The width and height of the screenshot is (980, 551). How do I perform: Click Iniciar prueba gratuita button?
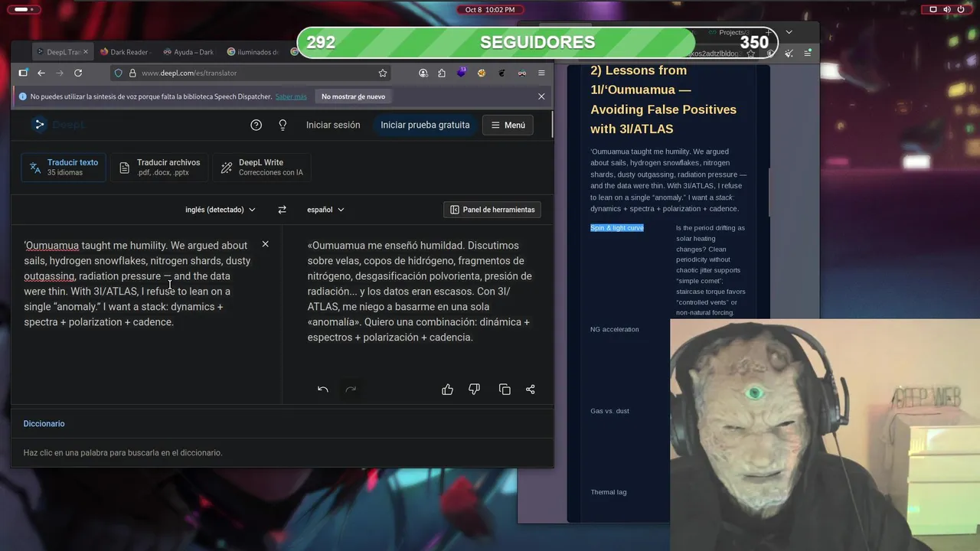425,125
